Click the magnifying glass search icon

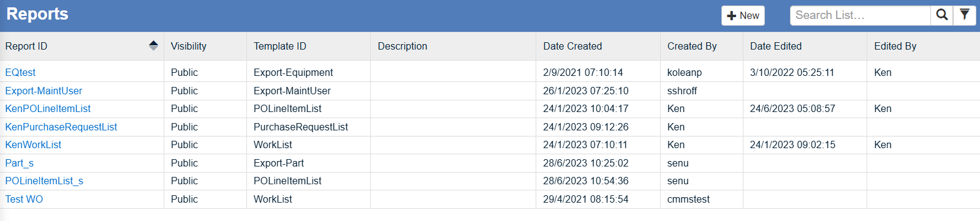click(942, 15)
